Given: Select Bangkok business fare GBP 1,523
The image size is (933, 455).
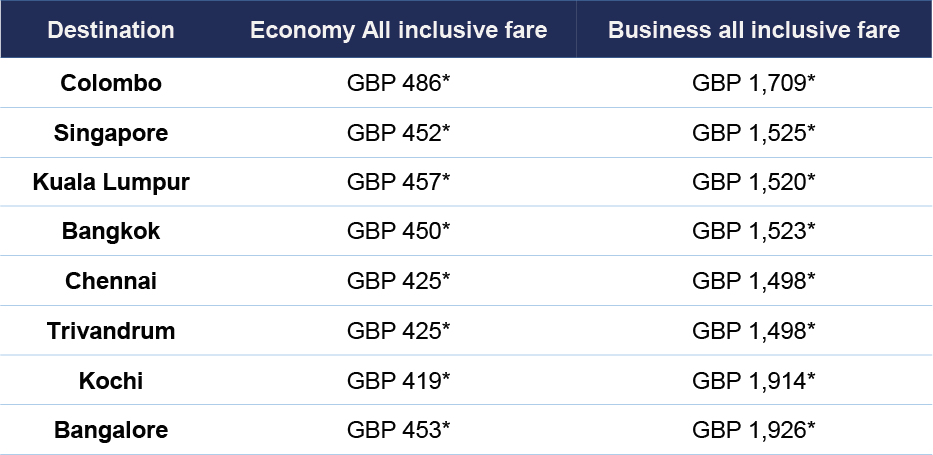Looking at the screenshot, I should click(753, 232).
